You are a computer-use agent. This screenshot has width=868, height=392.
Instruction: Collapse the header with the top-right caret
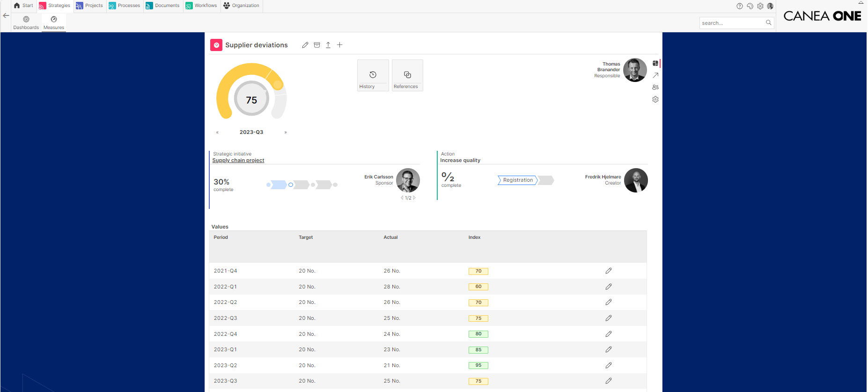(x=861, y=2)
